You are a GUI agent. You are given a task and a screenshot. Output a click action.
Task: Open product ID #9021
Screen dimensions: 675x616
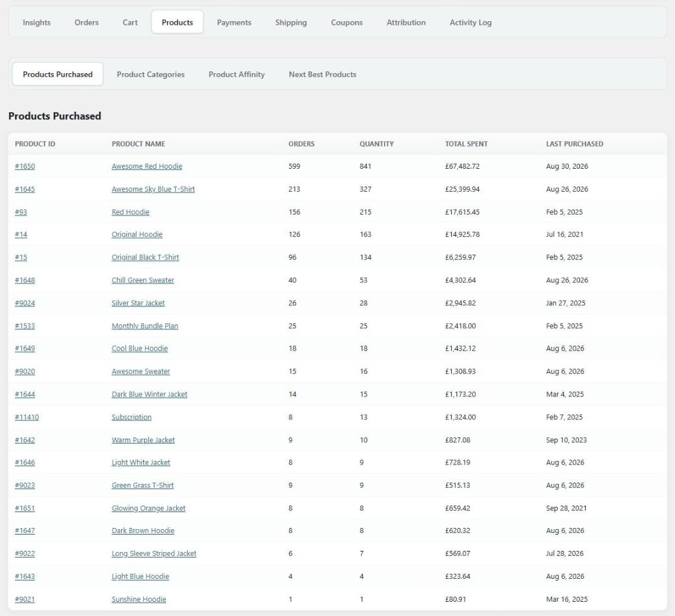[x=25, y=599]
